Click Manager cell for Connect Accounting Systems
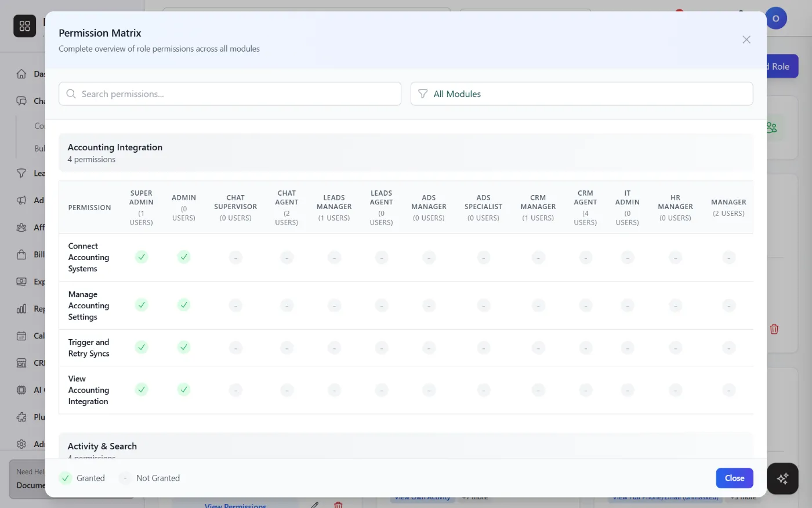This screenshot has width=812, height=508. click(x=729, y=257)
